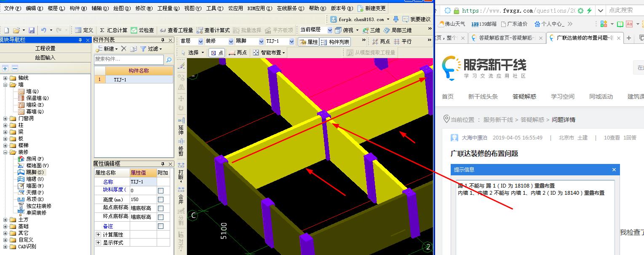Click the save disk icon

click(32, 30)
